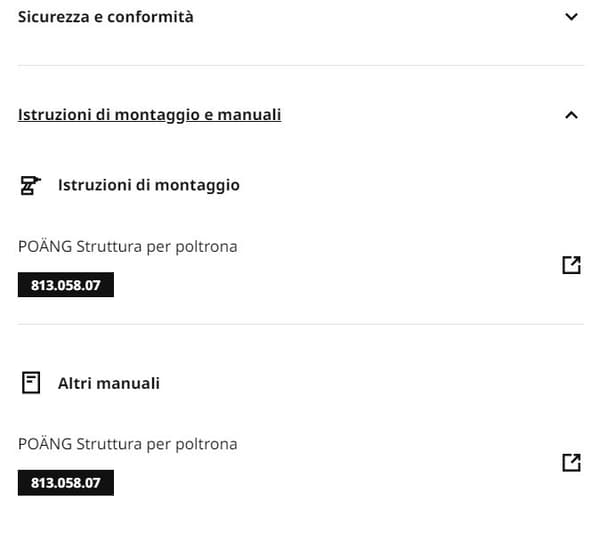Open POÄNG Struttura per poltrona assembly document

(127, 245)
